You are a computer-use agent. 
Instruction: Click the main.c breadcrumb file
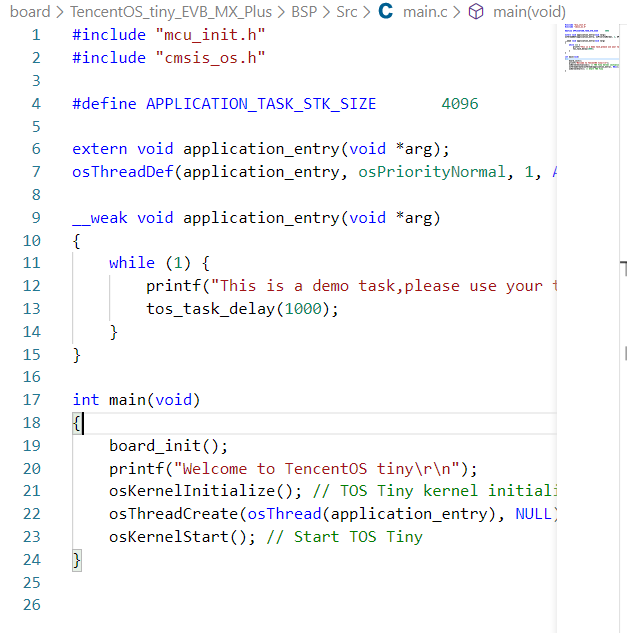click(x=425, y=12)
